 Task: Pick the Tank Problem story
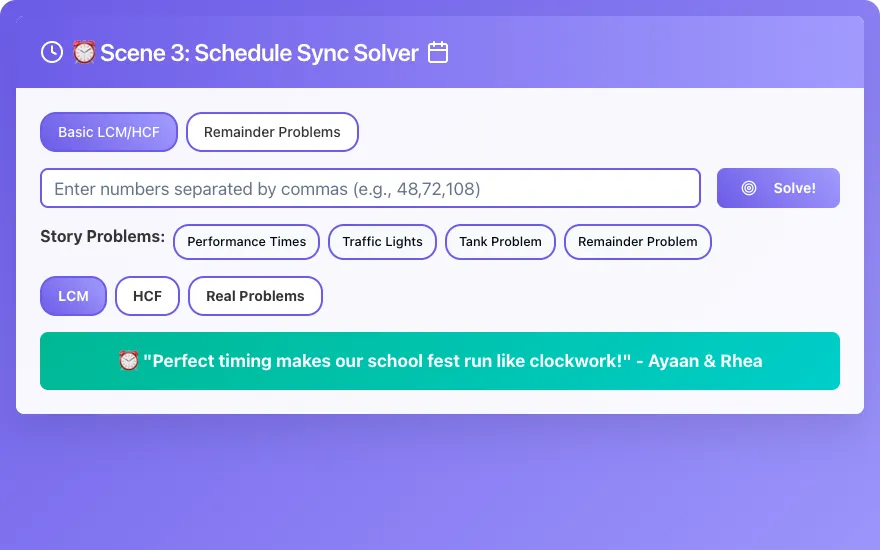tap(500, 242)
